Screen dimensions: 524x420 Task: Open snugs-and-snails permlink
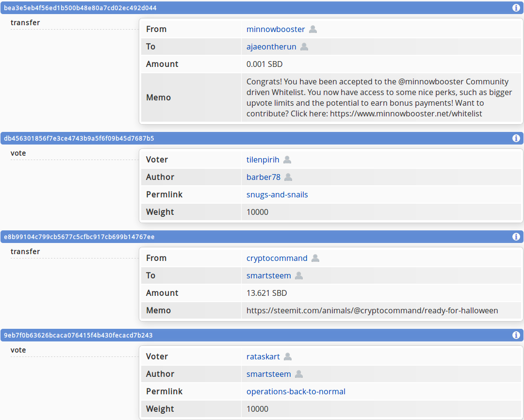(277, 195)
